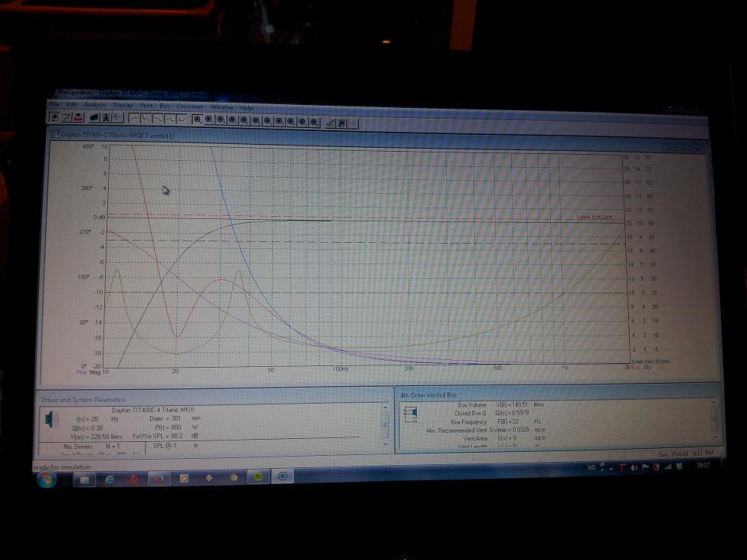This screenshot has width=747, height=560.
Task: Open Firefox from the taskbar
Action: [x=159, y=479]
